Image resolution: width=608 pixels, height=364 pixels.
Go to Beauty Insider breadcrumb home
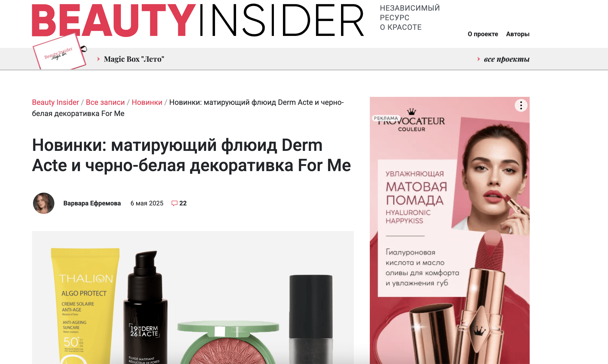pyautogui.click(x=55, y=102)
